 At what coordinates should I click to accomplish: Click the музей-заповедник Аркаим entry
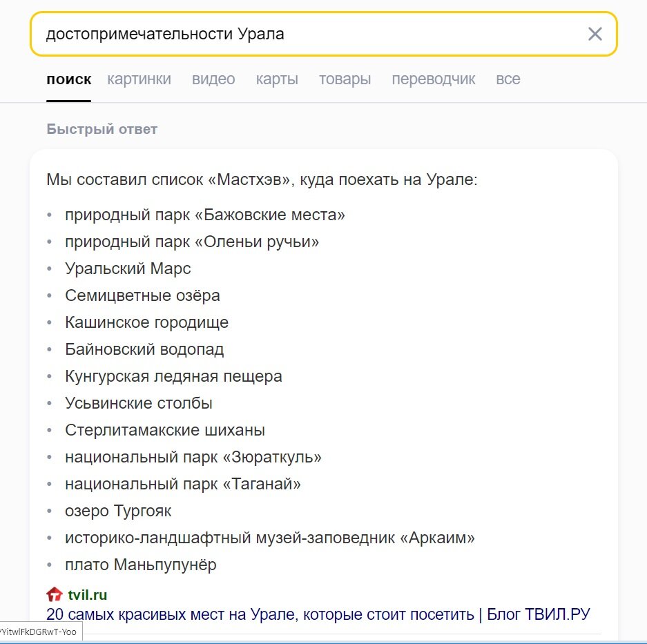pyautogui.click(x=271, y=538)
